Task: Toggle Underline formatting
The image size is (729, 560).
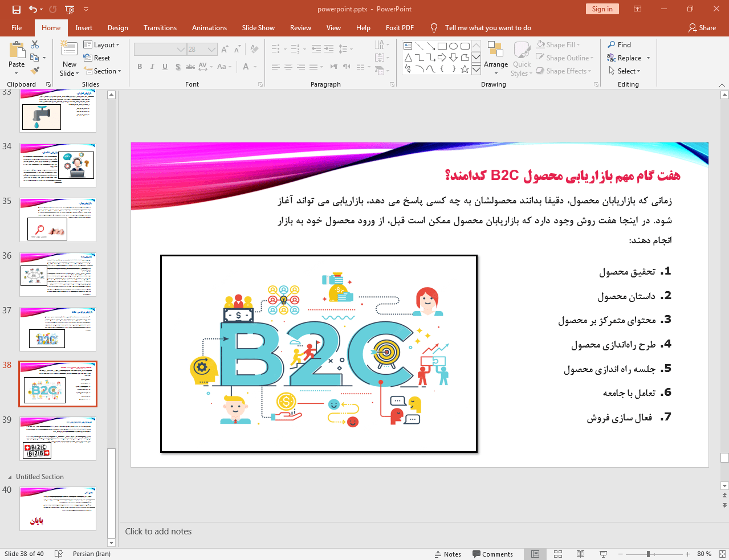Action: [165, 67]
